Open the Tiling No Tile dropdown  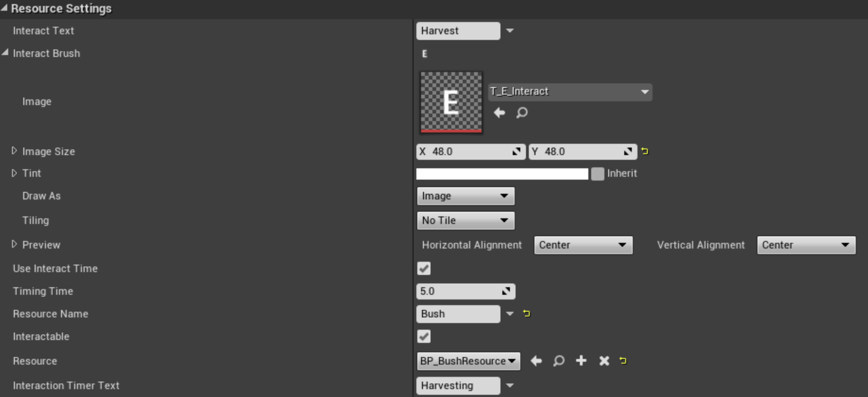(x=465, y=221)
